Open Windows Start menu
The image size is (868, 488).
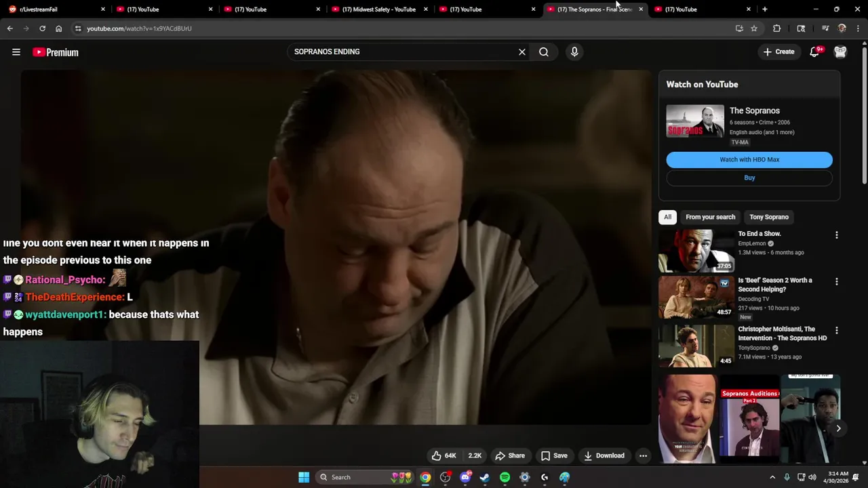coord(304,477)
